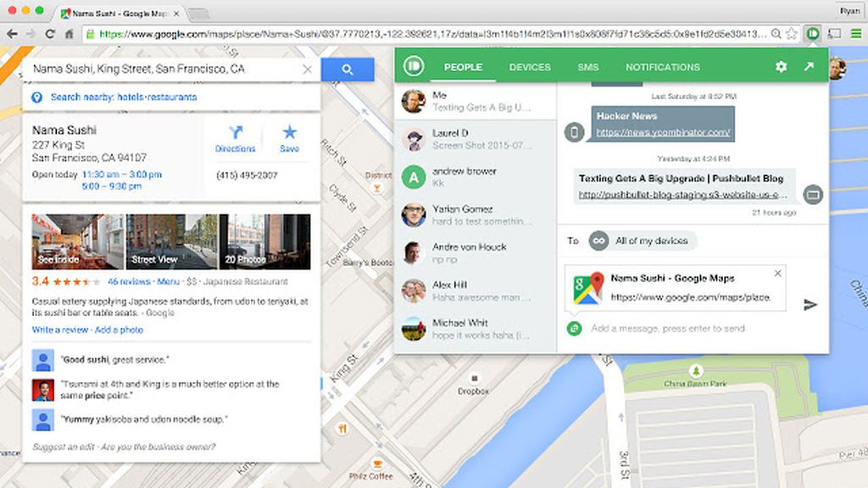This screenshot has height=488, width=868.
Task: Click the Pushbullet logo in panel header
Action: pos(413,66)
